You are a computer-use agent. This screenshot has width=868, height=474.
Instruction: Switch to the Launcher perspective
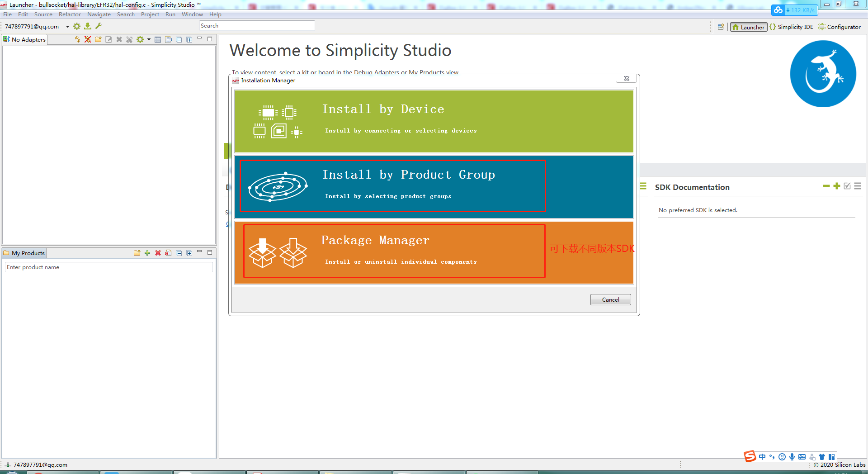[x=749, y=27]
